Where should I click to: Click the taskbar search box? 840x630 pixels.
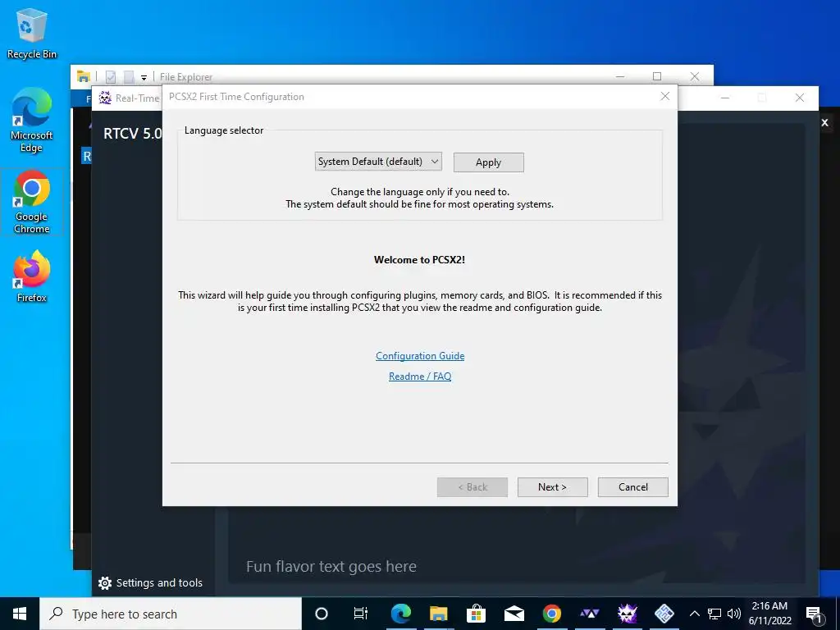(x=171, y=614)
